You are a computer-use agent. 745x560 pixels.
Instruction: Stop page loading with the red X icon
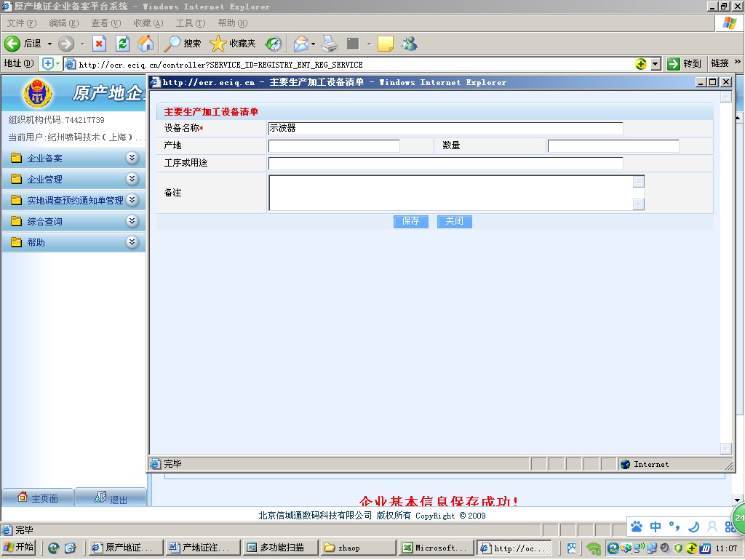[98, 44]
